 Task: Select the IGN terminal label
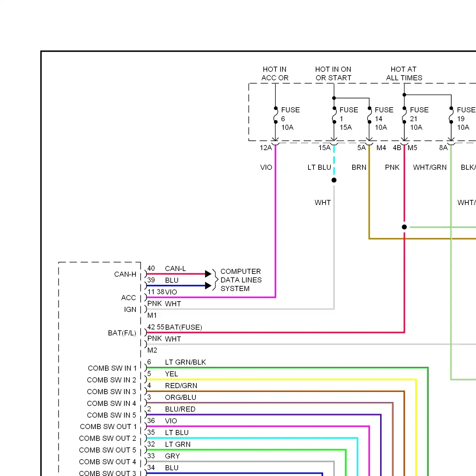coord(130,310)
